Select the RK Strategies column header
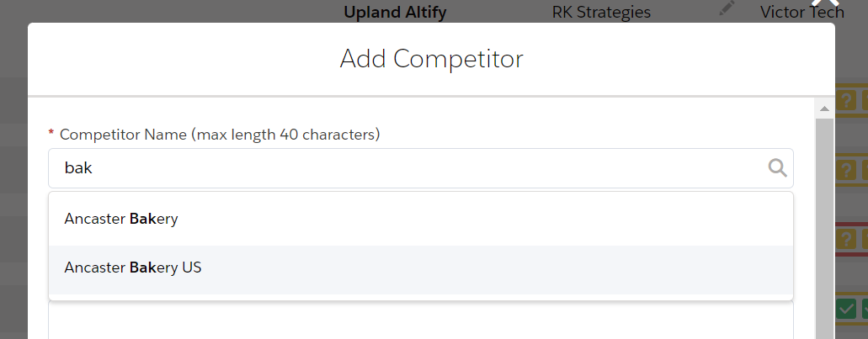Image resolution: width=868 pixels, height=339 pixels. [x=601, y=12]
